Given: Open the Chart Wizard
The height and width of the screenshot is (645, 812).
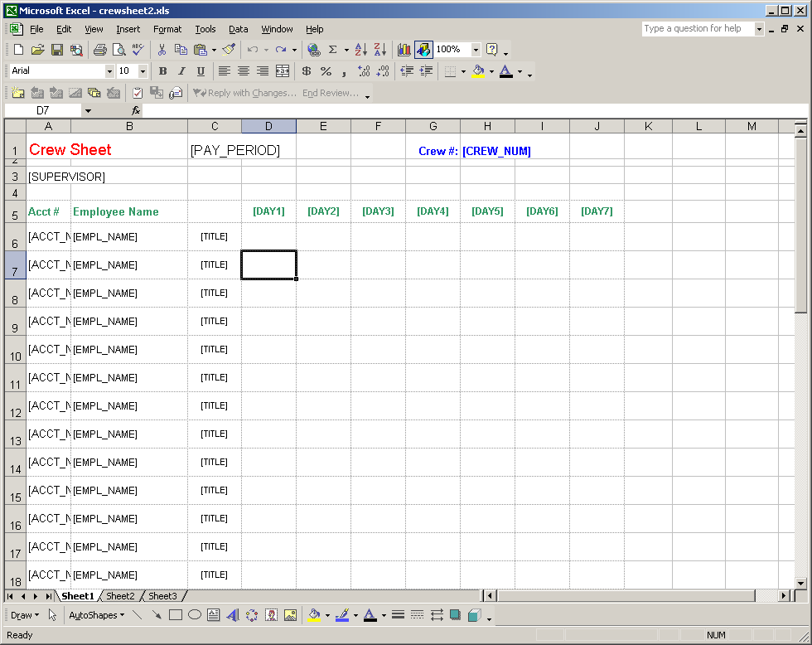Looking at the screenshot, I should click(x=404, y=49).
